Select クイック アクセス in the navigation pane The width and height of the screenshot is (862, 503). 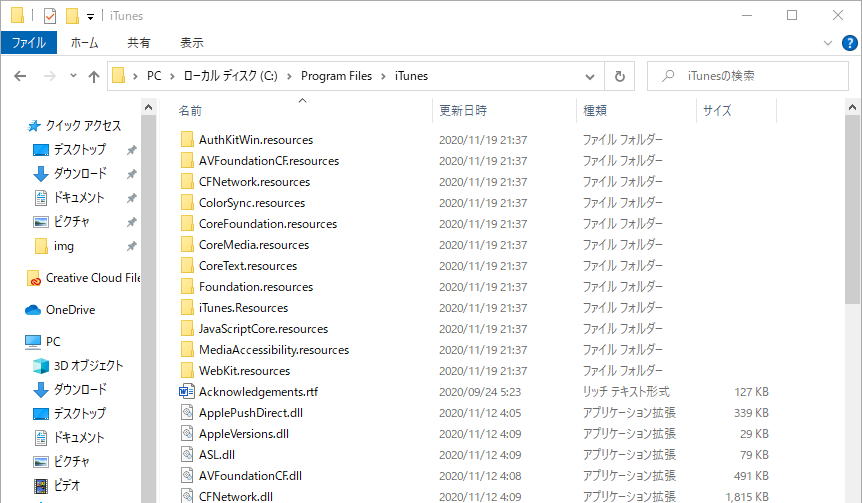coord(83,126)
